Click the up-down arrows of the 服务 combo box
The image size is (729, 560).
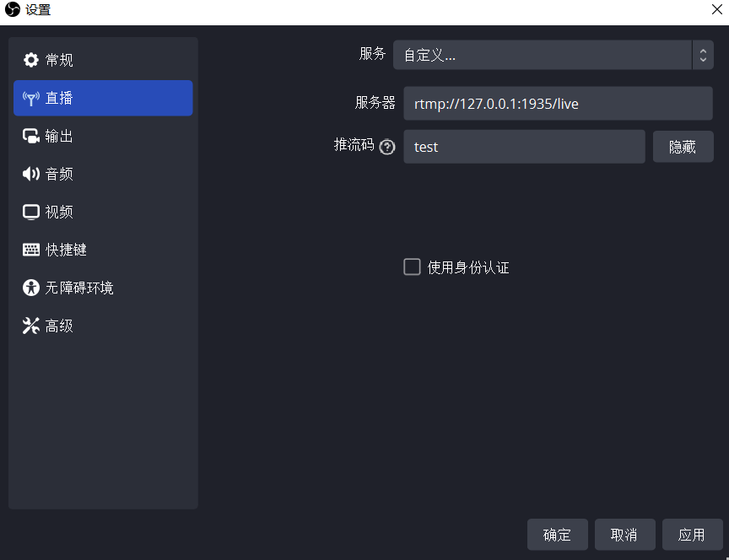(x=703, y=55)
